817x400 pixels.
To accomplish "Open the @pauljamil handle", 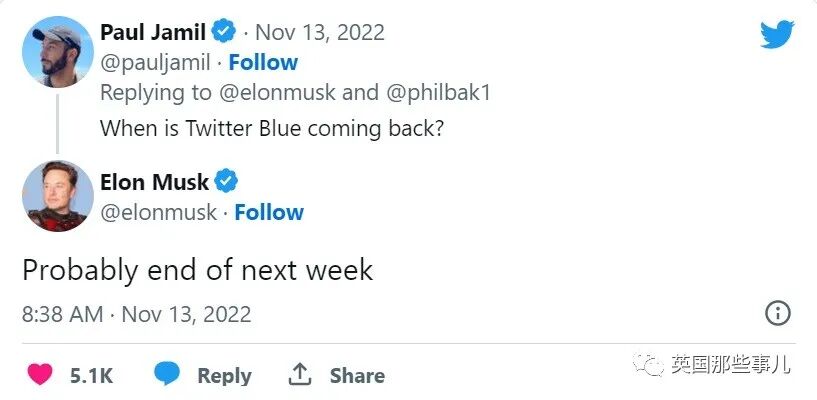I will 155,62.
